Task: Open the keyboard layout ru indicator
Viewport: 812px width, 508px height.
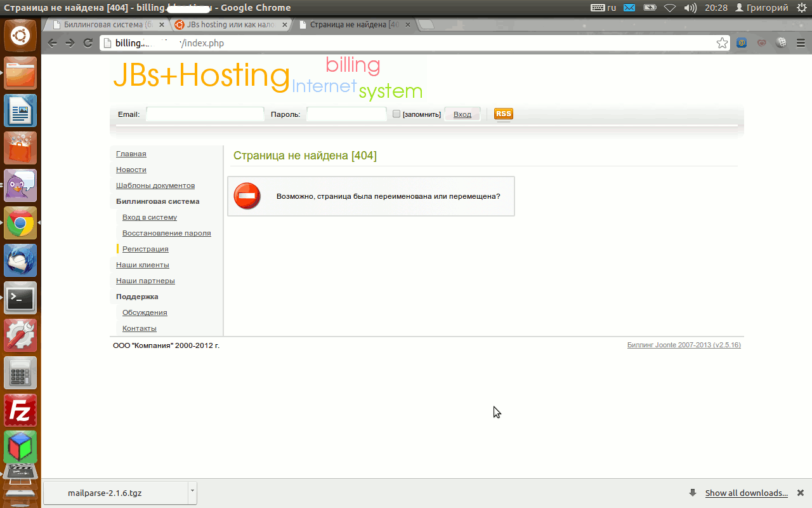Action: tap(603, 8)
